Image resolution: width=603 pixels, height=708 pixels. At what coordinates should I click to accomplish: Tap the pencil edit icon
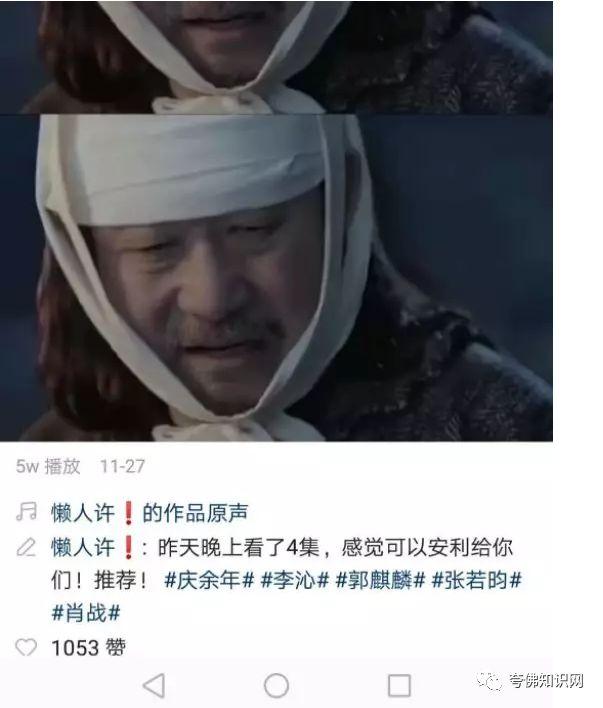pyautogui.click(x=26, y=547)
